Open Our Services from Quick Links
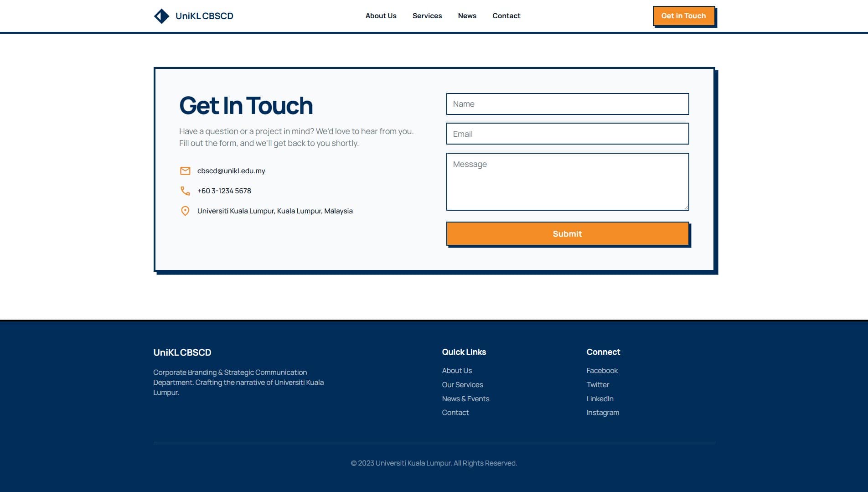The width and height of the screenshot is (868, 492). (462, 384)
